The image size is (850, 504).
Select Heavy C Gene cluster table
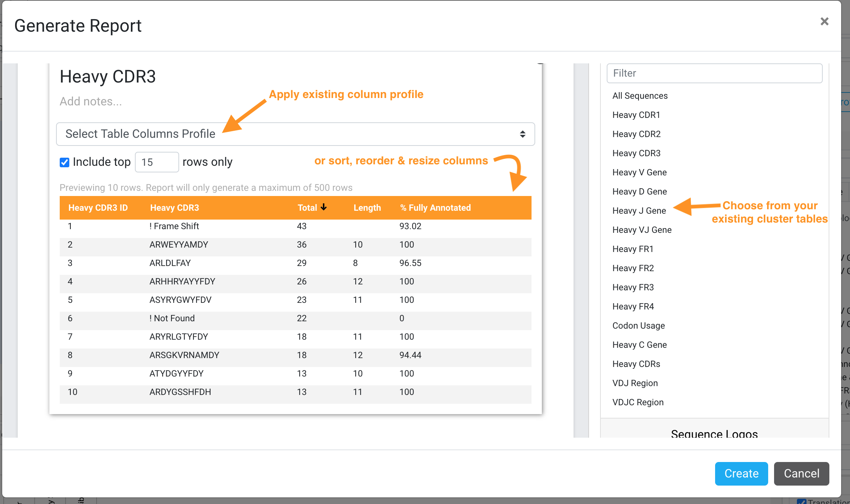coord(640,345)
